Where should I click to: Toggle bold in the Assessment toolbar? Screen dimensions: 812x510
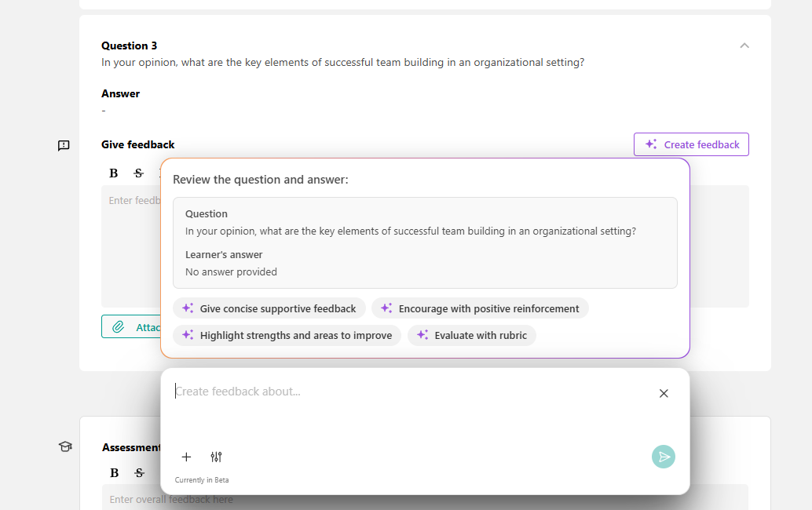coord(115,473)
